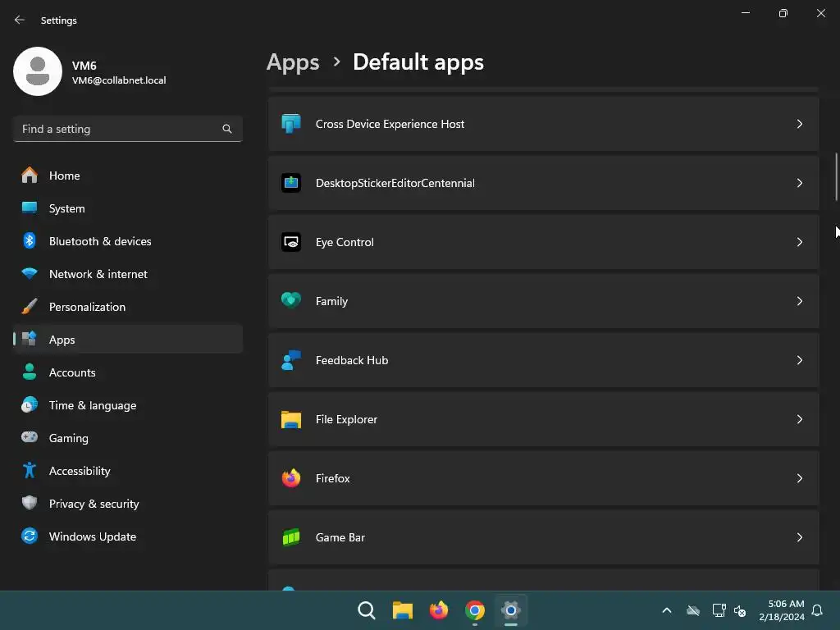Open Personalization settings

tap(128, 307)
